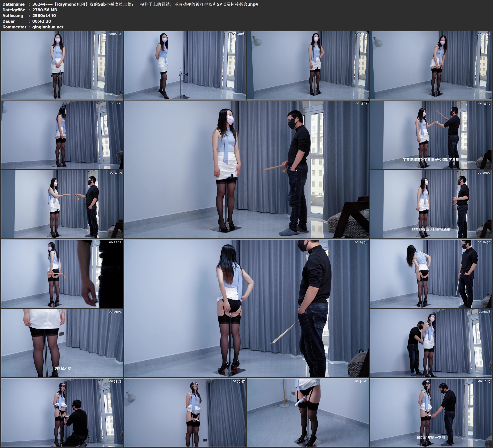The width and height of the screenshot is (493, 448).
Task: Open the frame timestamped 00:35:47
Action: tap(185, 412)
